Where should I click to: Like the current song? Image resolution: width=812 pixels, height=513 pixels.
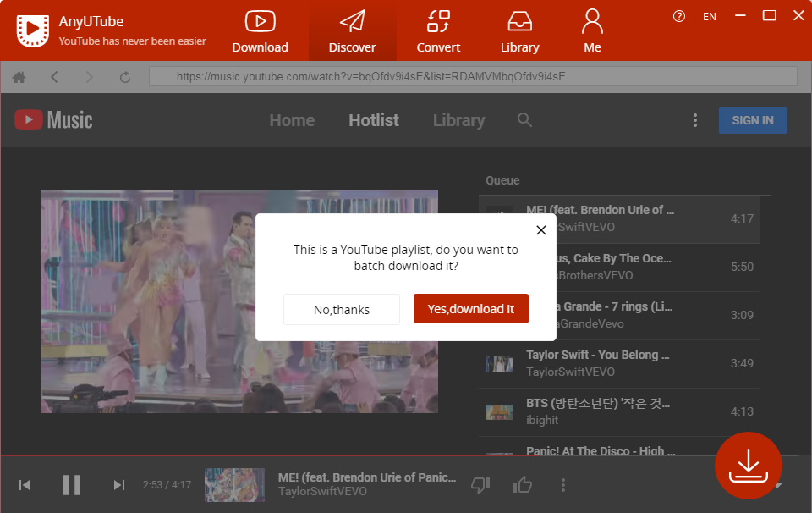pyautogui.click(x=523, y=485)
